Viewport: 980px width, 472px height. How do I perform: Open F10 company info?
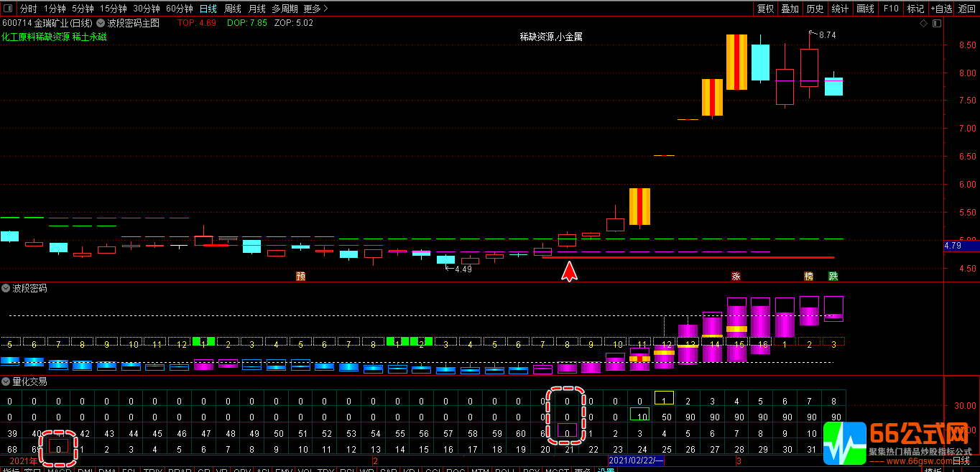pyautogui.click(x=891, y=9)
